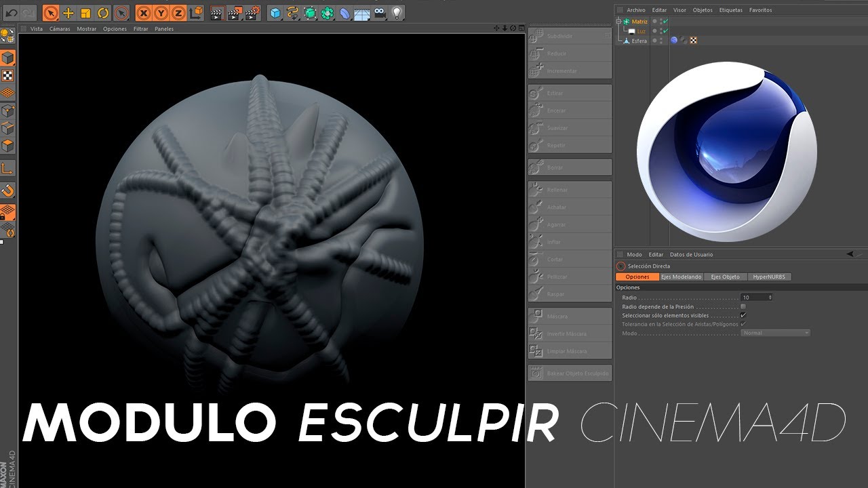Select the Máscara tool
The width and height of the screenshot is (868, 488).
click(x=570, y=317)
